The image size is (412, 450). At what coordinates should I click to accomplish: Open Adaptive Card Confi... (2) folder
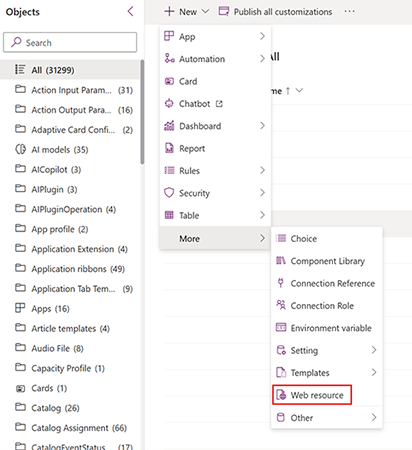[x=70, y=129]
